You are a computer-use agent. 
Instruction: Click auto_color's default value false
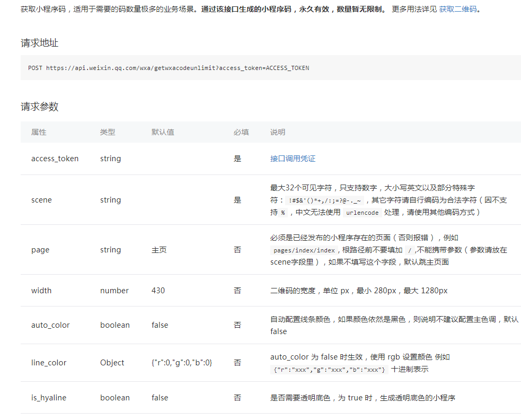(160, 325)
